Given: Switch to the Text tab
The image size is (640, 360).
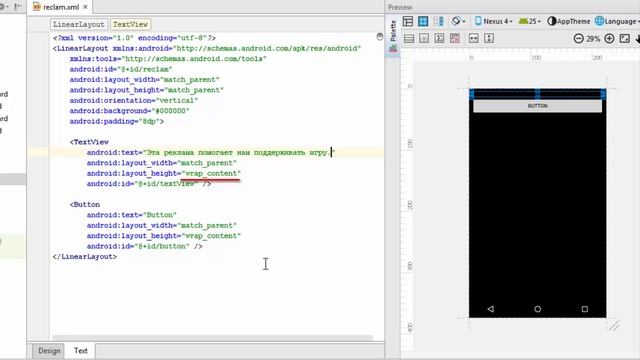Looking at the screenshot, I should (x=80, y=351).
